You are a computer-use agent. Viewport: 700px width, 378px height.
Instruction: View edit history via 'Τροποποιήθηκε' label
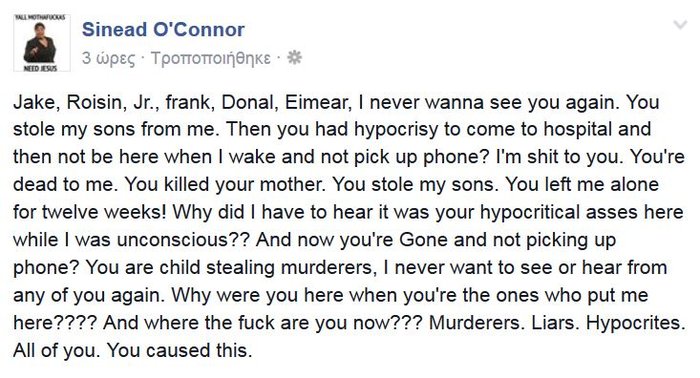click(x=211, y=58)
